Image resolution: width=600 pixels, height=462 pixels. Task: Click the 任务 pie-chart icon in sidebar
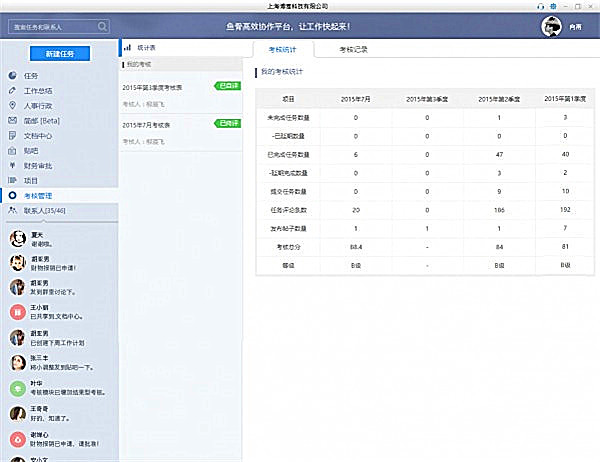coord(11,75)
